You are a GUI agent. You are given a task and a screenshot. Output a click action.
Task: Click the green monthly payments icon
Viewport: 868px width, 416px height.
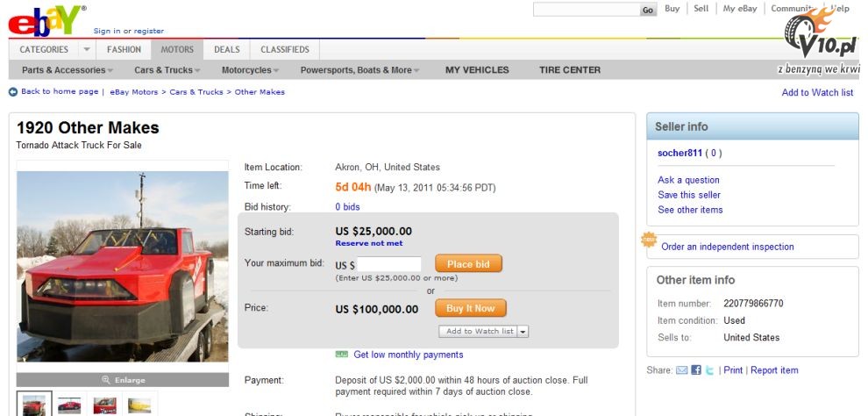[342, 355]
